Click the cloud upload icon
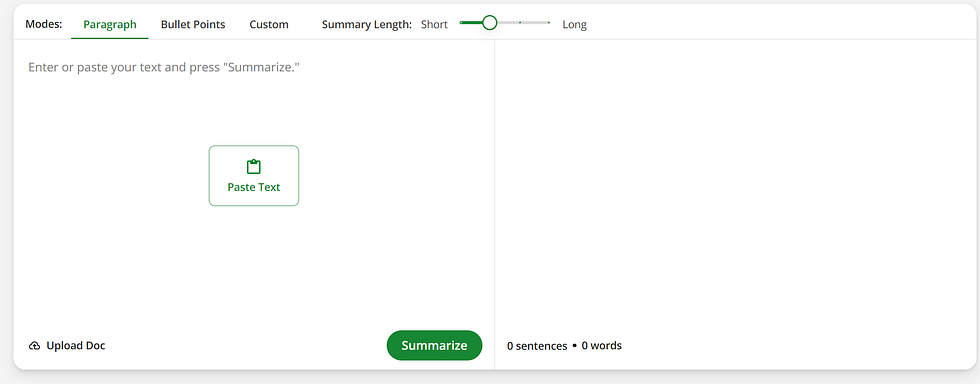The height and width of the screenshot is (384, 980). (35, 346)
